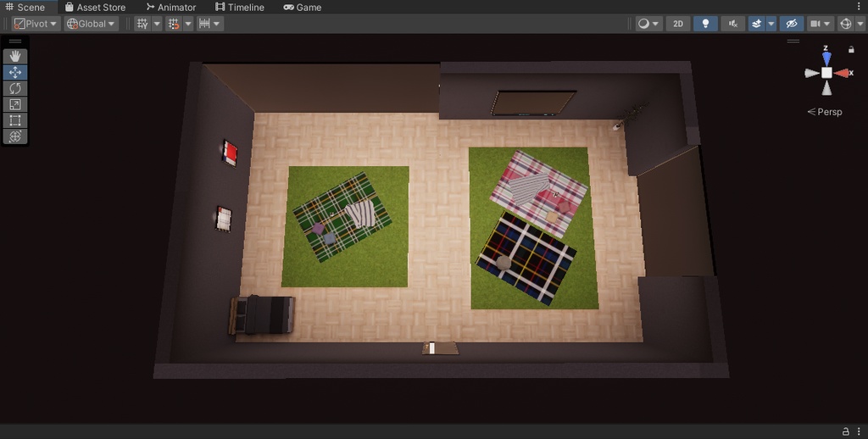Image resolution: width=868 pixels, height=439 pixels.
Task: Select the potted plant in corner
Action: coord(630,116)
